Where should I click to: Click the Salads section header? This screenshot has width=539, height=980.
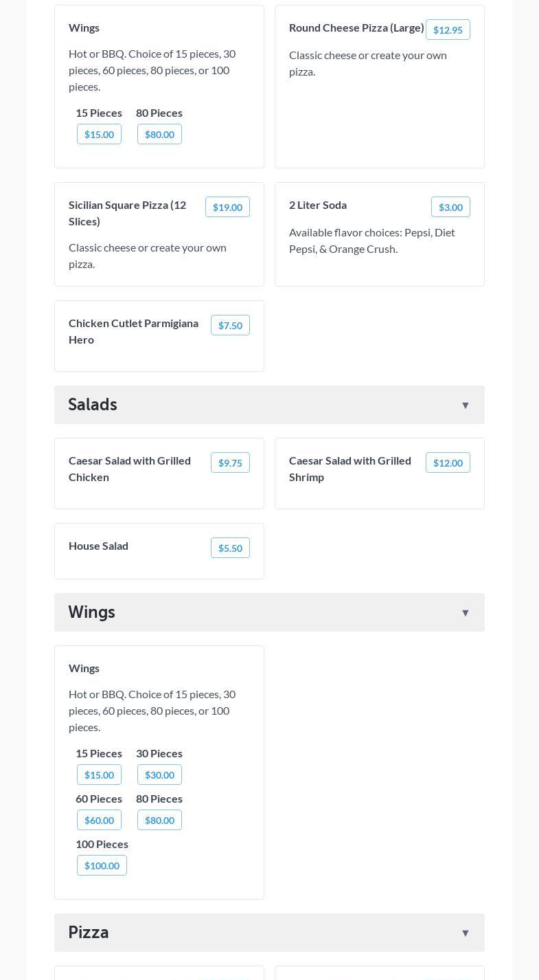point(93,405)
